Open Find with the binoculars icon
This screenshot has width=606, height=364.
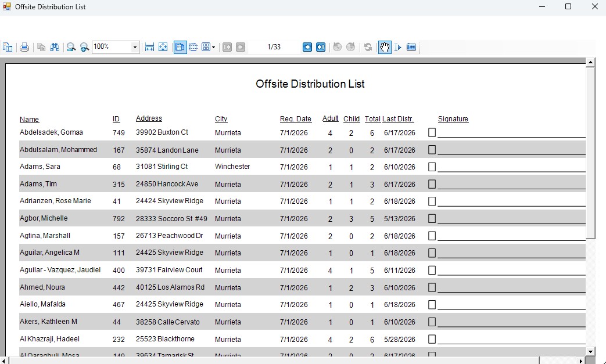tap(55, 47)
